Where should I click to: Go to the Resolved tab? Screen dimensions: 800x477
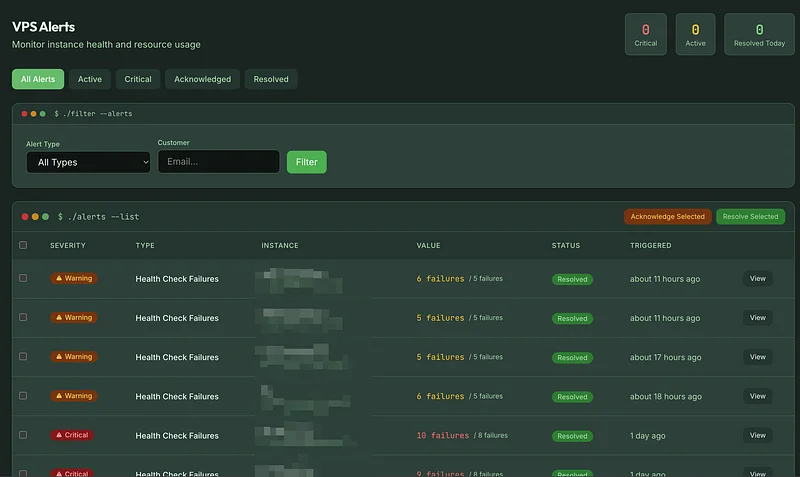click(271, 79)
